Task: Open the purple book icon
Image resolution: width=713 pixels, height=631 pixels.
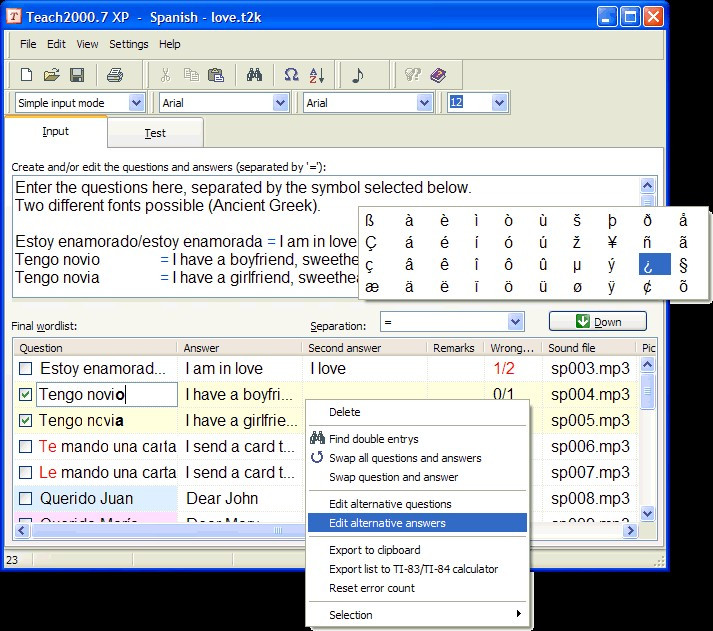Action: tap(438, 75)
